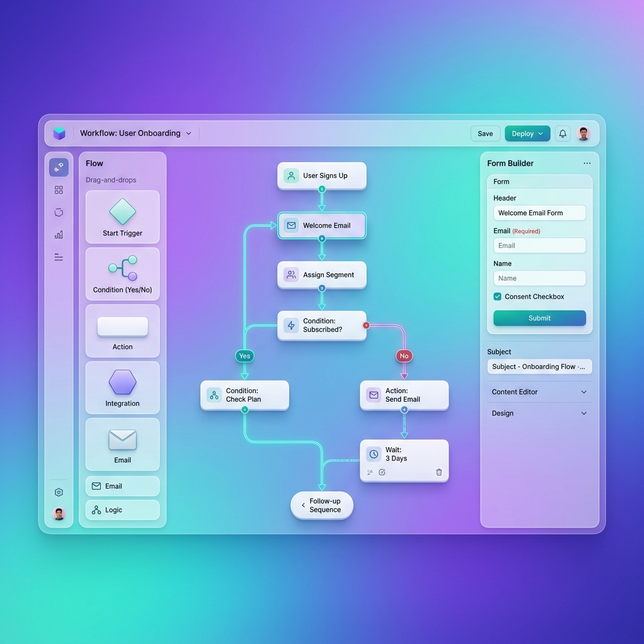Viewport: 644px width, 644px height.
Task: Select the flow editor sidebar icon
Action: coord(58,167)
